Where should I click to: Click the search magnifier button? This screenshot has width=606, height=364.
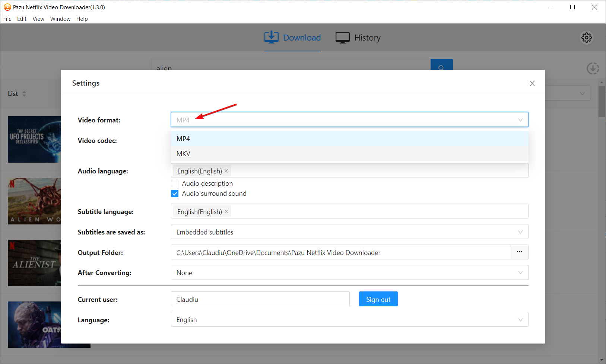point(441,66)
